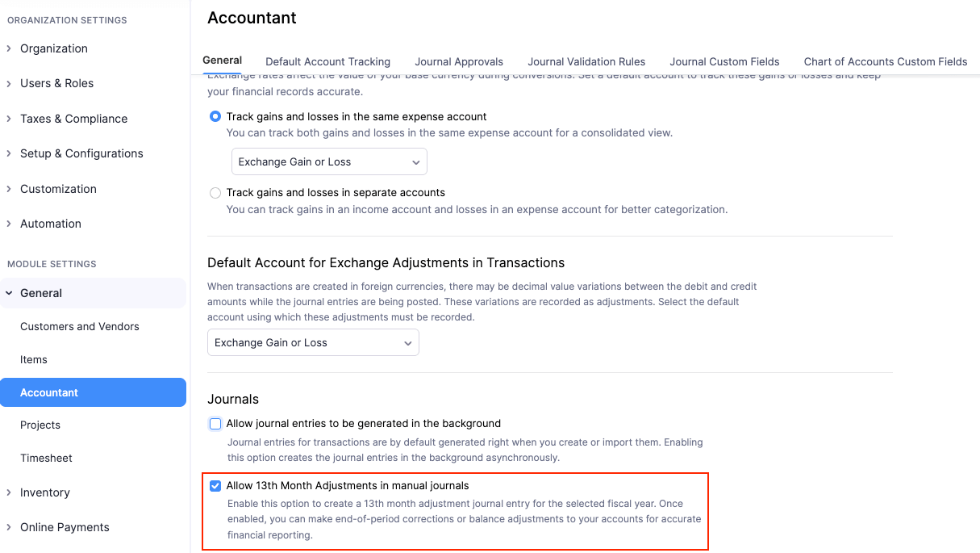Expand the Online Payments section

click(x=65, y=527)
